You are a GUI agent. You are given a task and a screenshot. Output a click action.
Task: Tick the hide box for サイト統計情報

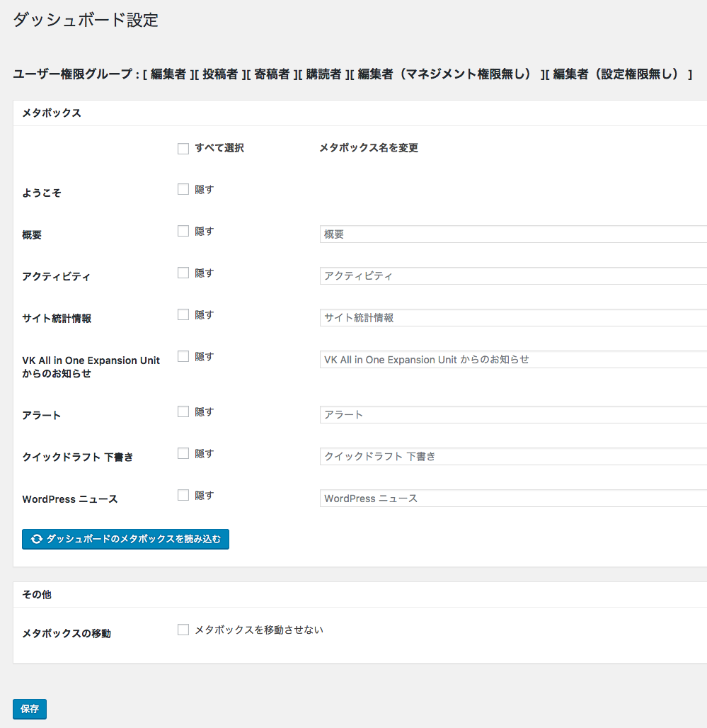pyautogui.click(x=183, y=315)
